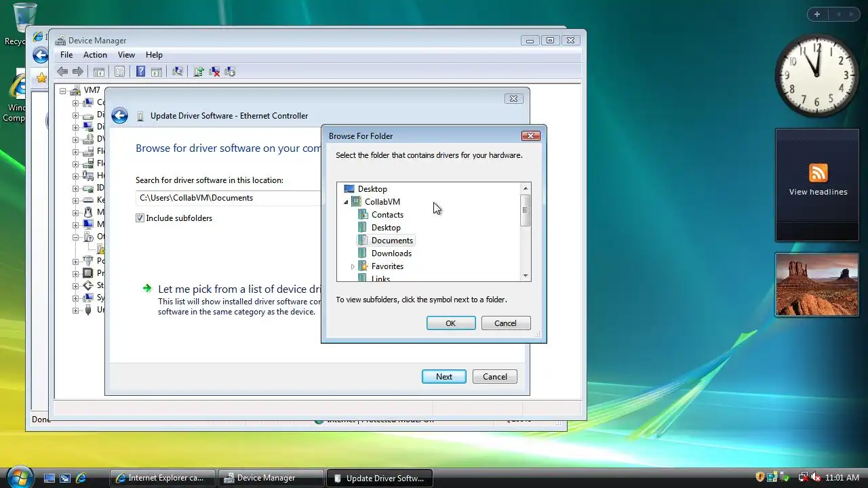Click Back arrow in Device Manager toolbar
The height and width of the screenshot is (488, 868).
point(62,71)
